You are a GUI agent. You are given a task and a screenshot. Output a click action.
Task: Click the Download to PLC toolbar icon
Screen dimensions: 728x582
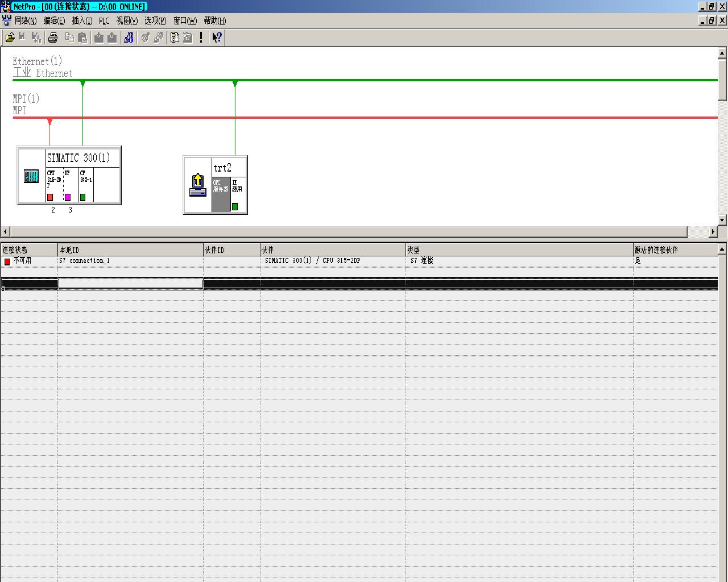click(99, 38)
